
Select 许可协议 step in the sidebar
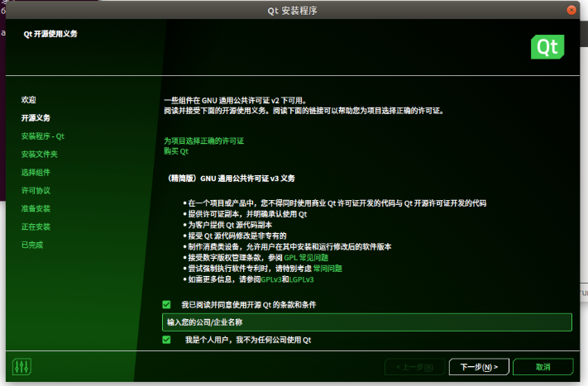click(36, 191)
